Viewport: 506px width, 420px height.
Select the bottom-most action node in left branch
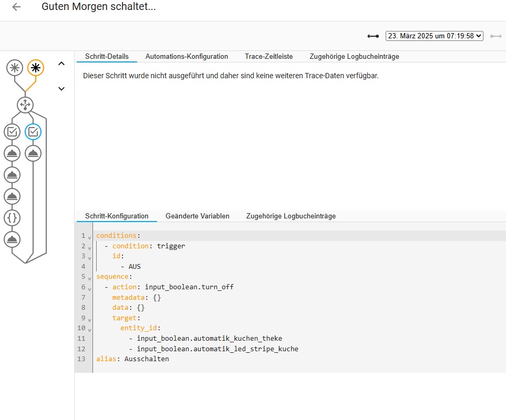coord(12,239)
